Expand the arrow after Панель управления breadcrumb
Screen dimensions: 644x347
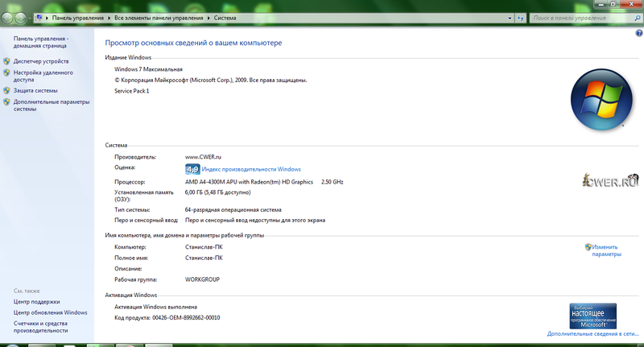110,17
